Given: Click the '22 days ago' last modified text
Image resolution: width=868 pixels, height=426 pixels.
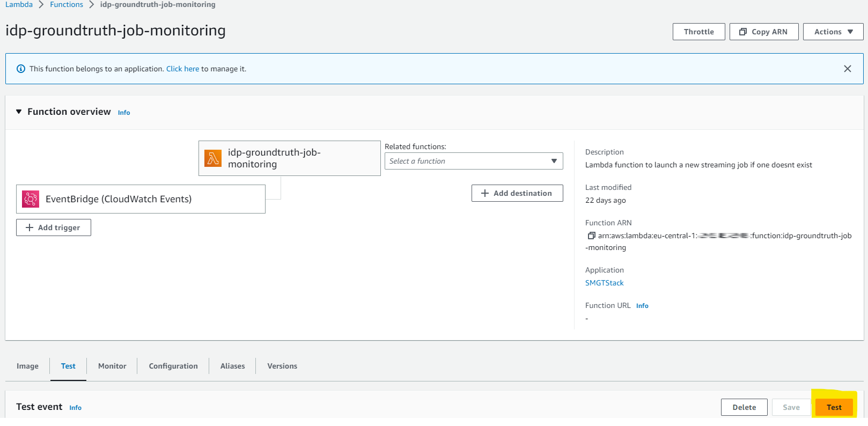Looking at the screenshot, I should [x=606, y=200].
